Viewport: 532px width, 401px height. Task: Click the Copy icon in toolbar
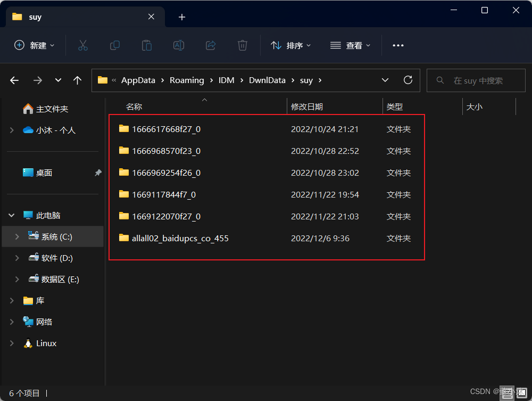click(115, 45)
